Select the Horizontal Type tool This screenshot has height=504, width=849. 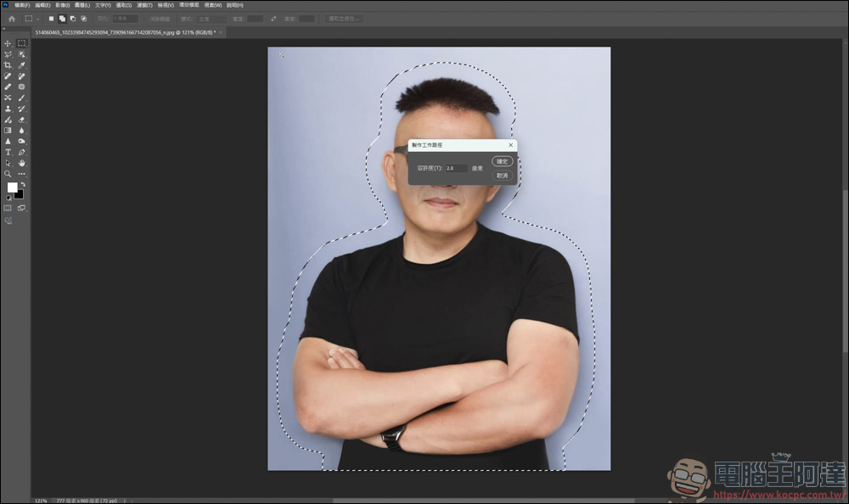8,152
